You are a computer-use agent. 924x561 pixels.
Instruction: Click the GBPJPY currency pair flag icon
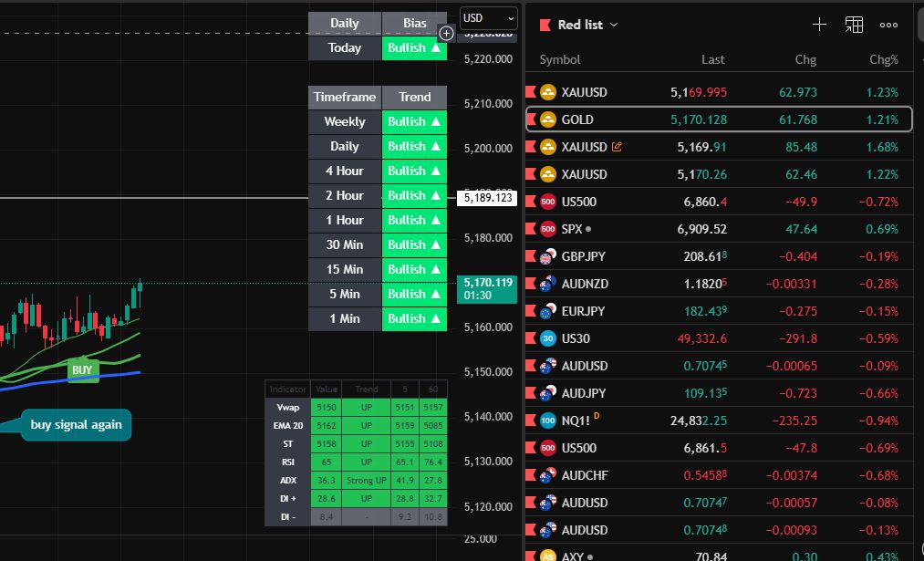point(548,256)
